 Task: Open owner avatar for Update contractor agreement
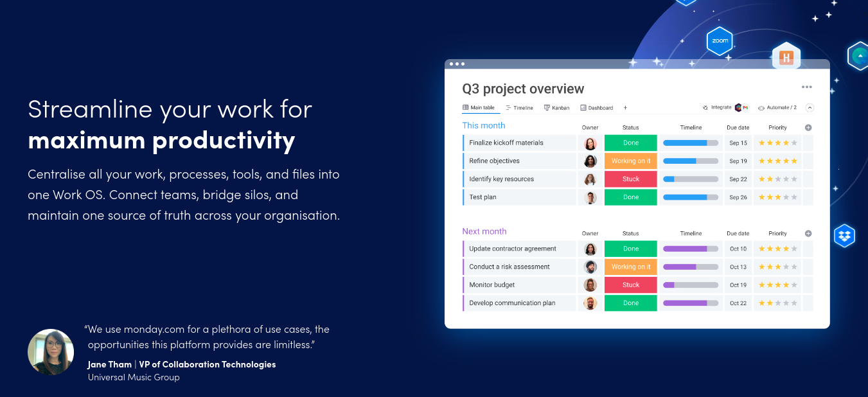click(590, 249)
